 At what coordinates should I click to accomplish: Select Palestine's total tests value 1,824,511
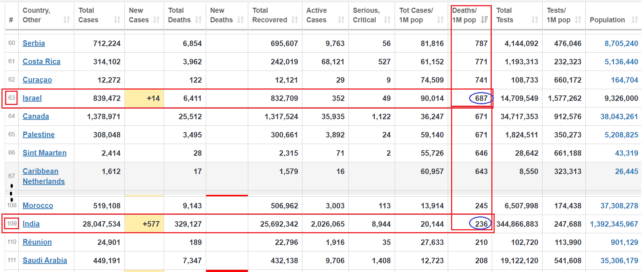click(521, 135)
